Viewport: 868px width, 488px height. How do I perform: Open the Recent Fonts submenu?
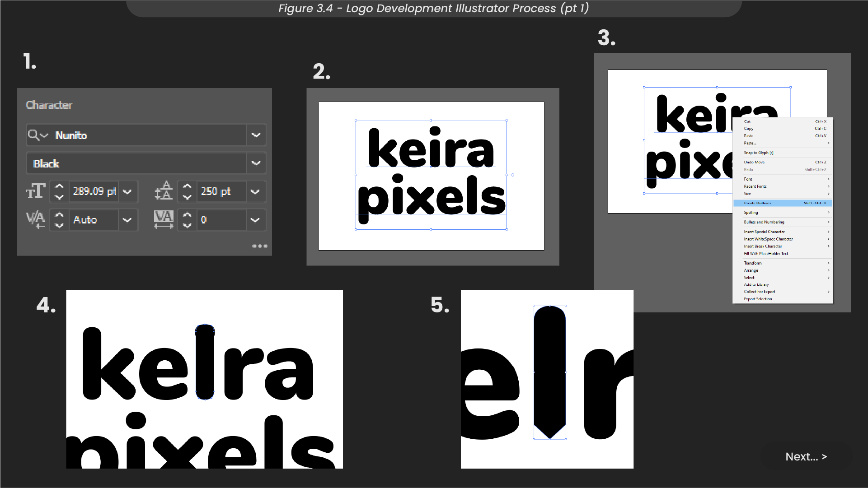(783, 186)
